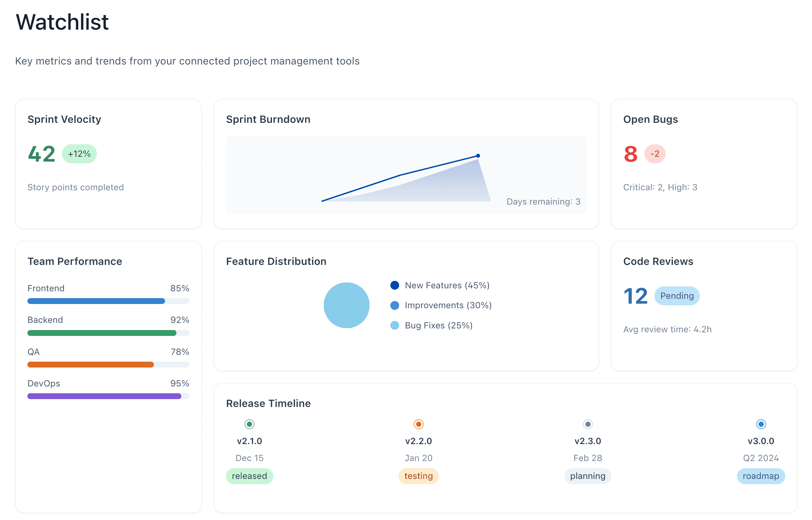Select the v2.3.0 gray timeline dot
This screenshot has height=520, width=812.
[588, 424]
